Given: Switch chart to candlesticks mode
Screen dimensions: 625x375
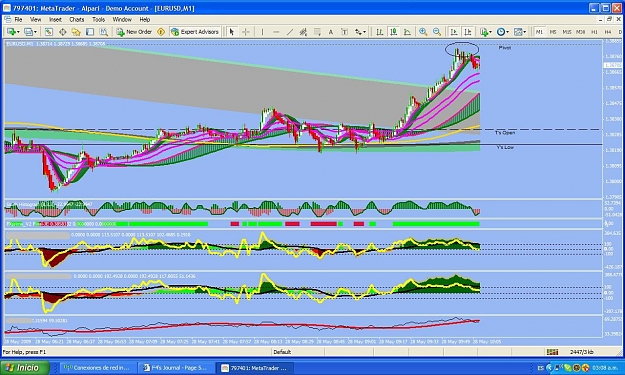Looking at the screenshot, I should click(393, 32).
